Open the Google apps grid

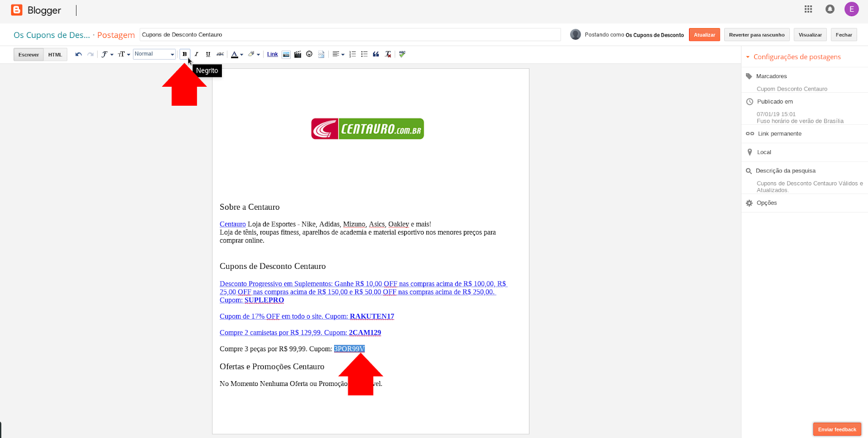click(808, 9)
